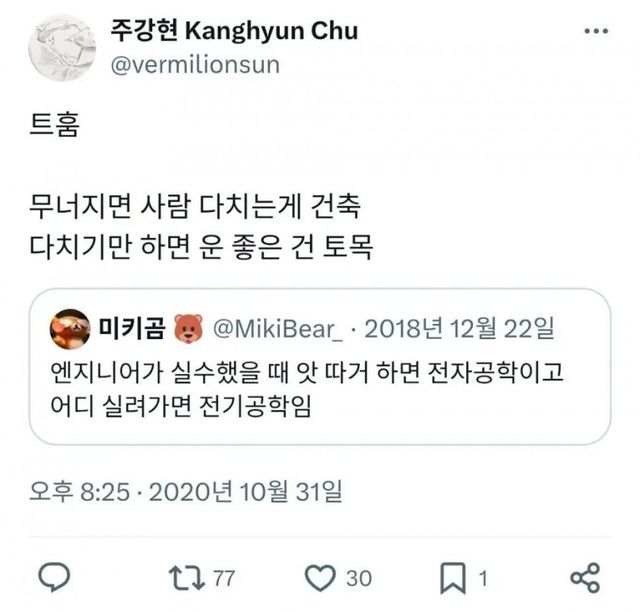Image resolution: width=640 pixels, height=612 pixels.
Task: Share the tweet via the share icon
Action: click(x=585, y=578)
